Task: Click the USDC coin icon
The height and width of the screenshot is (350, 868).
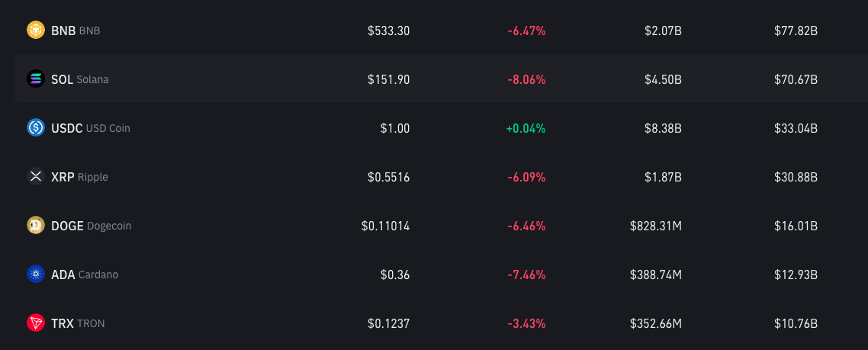Action: pyautogui.click(x=36, y=127)
